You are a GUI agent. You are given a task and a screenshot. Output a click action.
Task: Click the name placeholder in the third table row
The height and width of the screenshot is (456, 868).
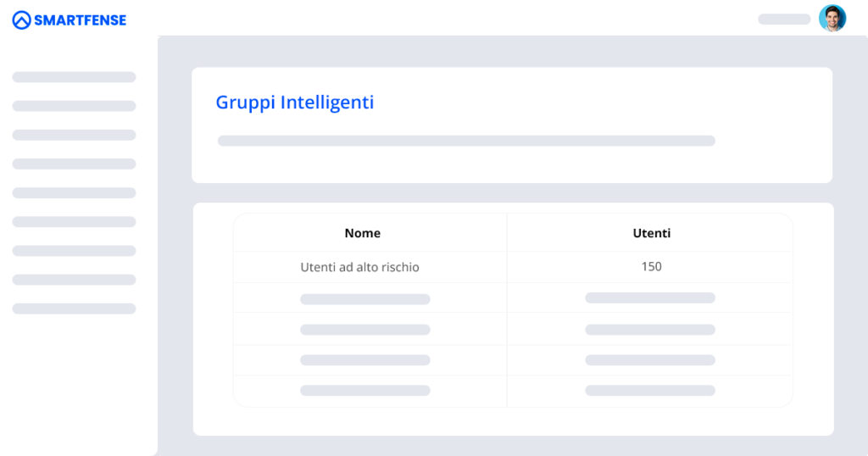pos(365,329)
